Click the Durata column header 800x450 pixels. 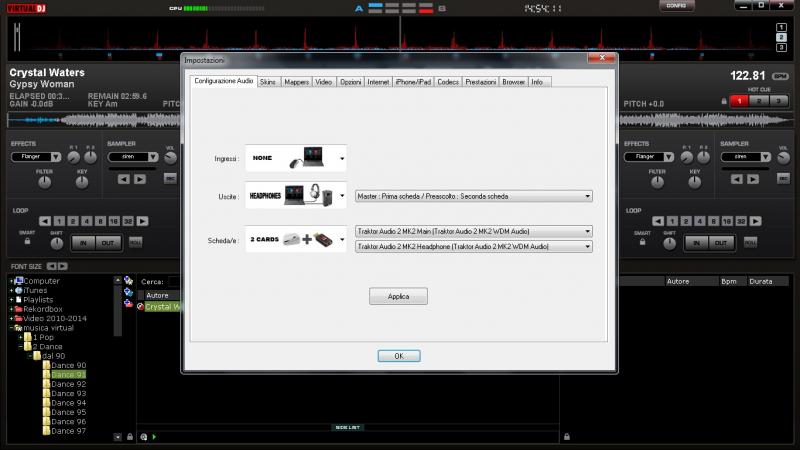[x=768, y=281]
